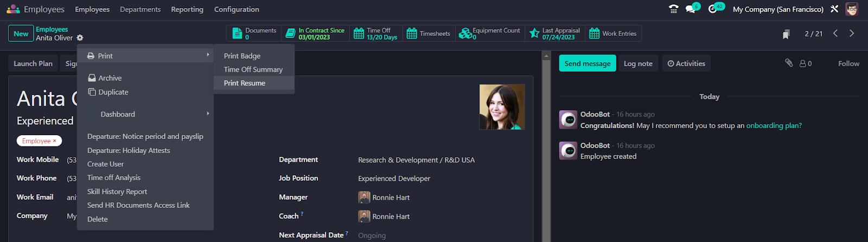Screen dimensions: 868x242
Task: Open the Employees app home icon
Action: point(13,9)
